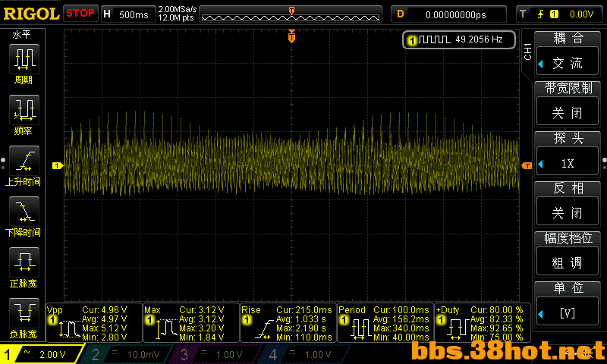Click the STOP run status indicator

point(80,13)
